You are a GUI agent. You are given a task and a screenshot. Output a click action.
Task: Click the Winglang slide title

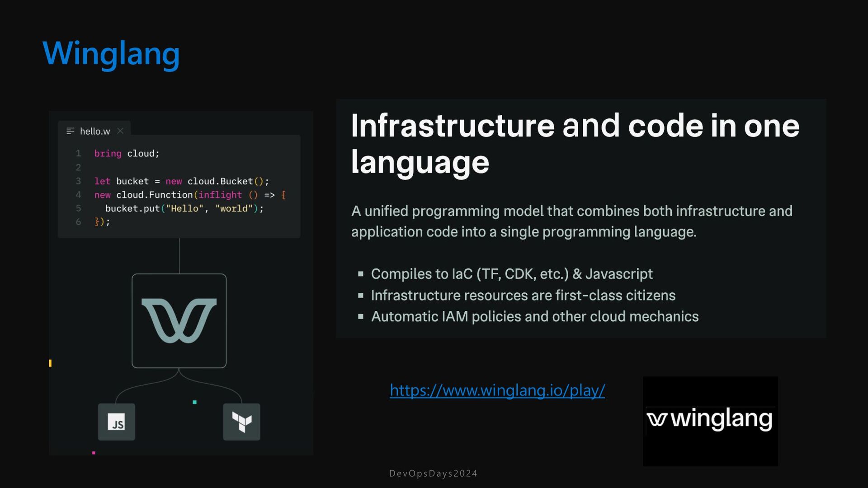point(111,54)
